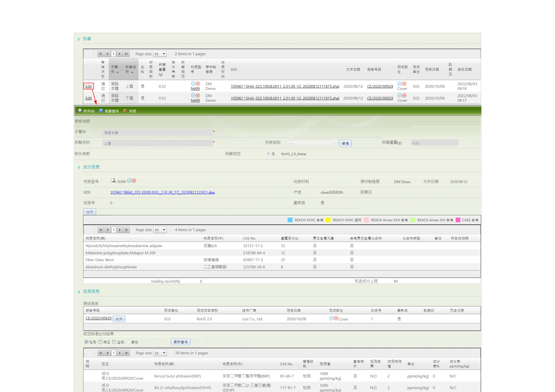Click cross icon beside Cover in 测试报告
Viewport: 555px width, 392px height.
[336, 318]
